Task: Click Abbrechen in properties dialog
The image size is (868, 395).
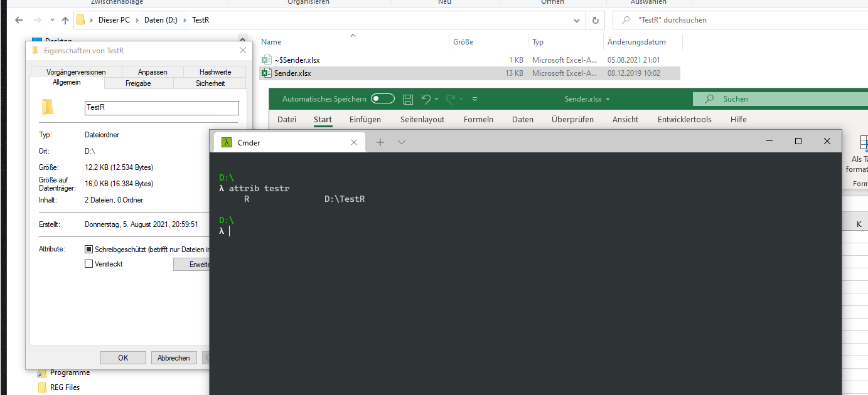Action: [x=174, y=357]
